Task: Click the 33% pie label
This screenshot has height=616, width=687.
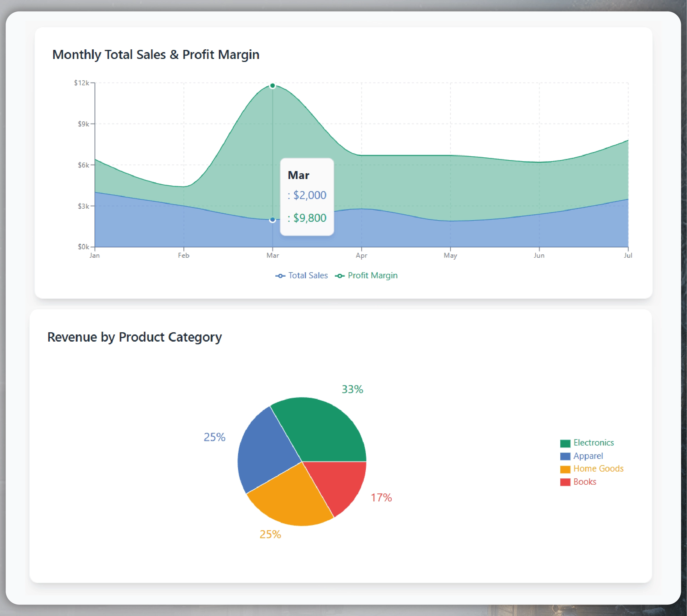Action: (x=352, y=389)
